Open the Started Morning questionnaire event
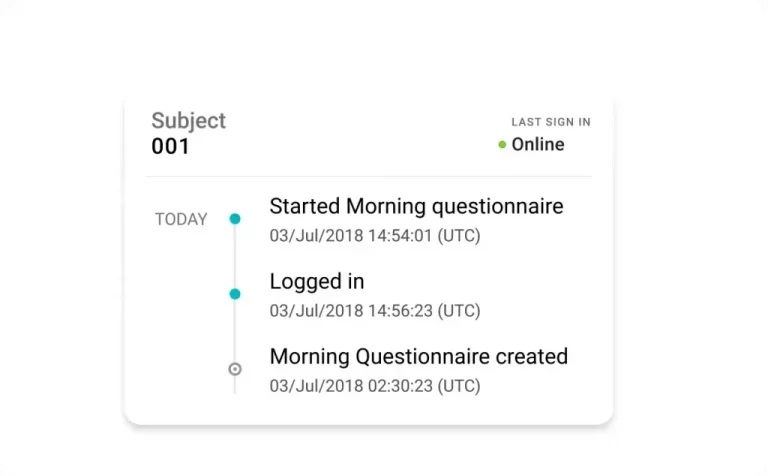 (416, 207)
